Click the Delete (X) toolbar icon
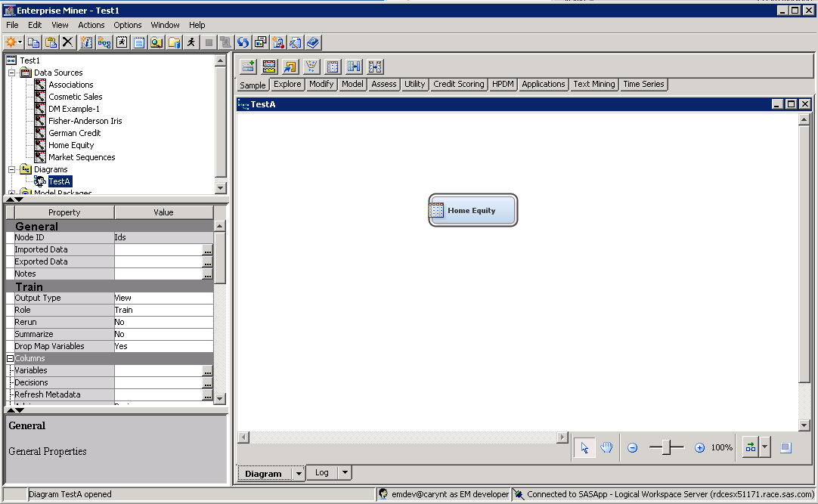 [x=68, y=42]
